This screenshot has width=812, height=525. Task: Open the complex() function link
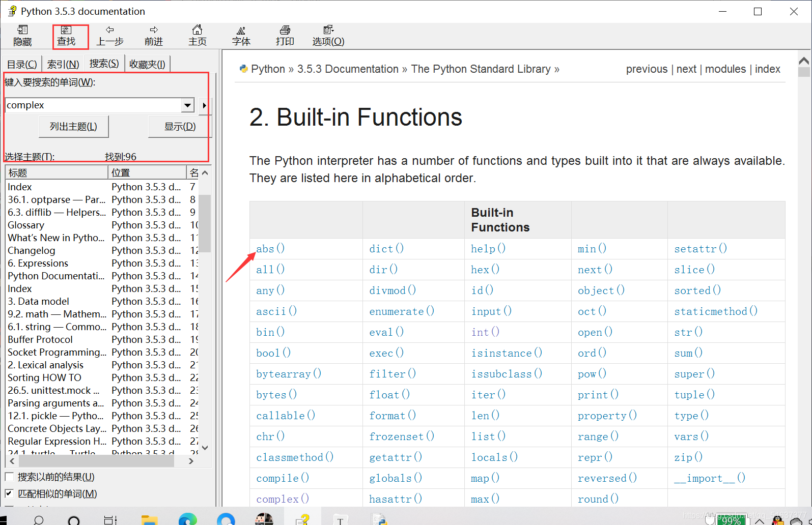coord(283,499)
